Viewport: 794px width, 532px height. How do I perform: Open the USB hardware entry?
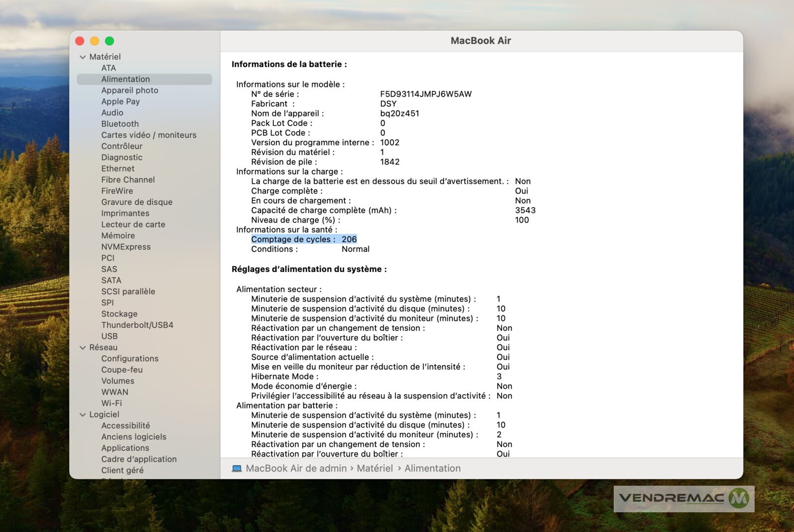coord(109,336)
